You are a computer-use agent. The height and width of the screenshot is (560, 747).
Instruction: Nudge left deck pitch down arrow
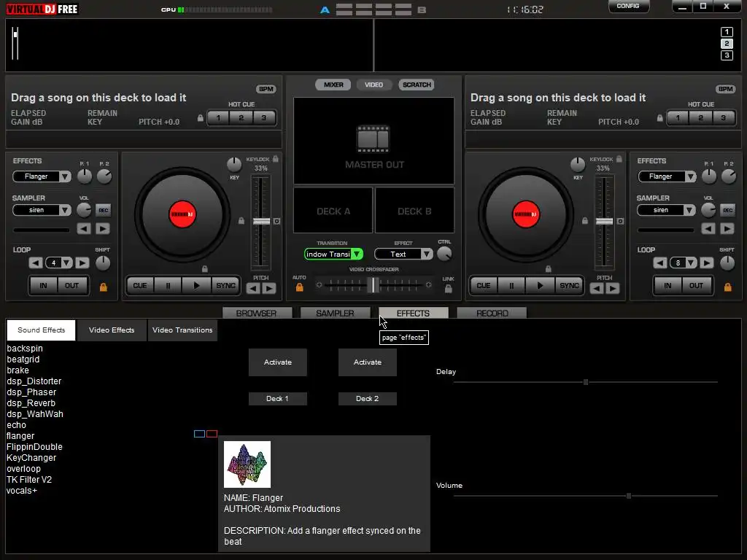click(253, 288)
